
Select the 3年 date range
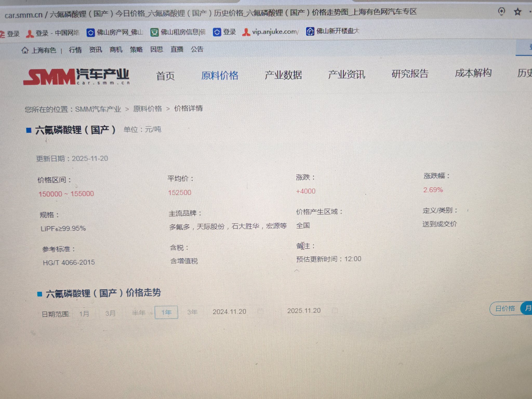pos(192,312)
